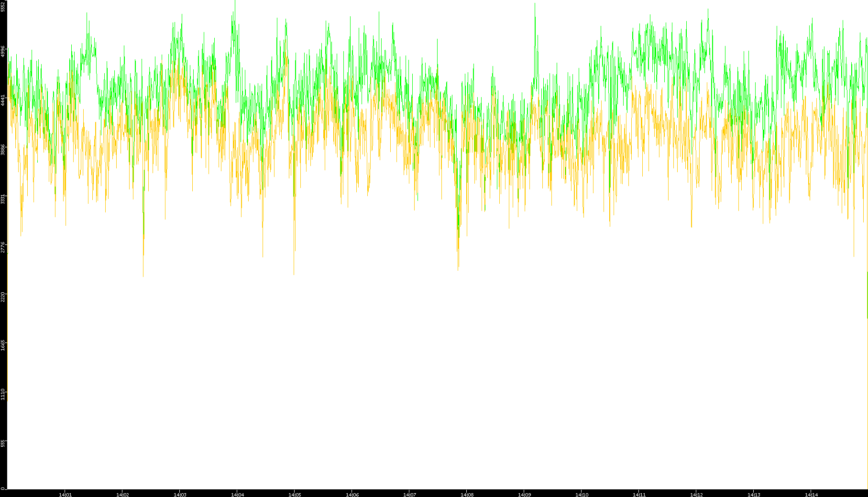Click the 14:01 time axis label

(65, 494)
